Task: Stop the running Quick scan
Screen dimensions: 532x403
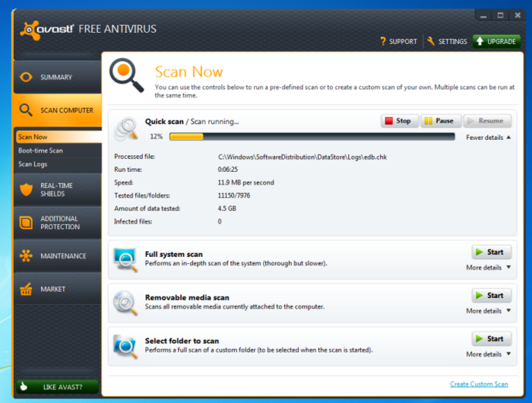Action: point(400,121)
